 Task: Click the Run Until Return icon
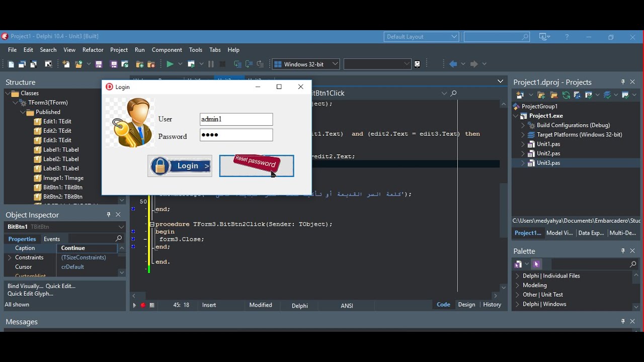pos(261,64)
